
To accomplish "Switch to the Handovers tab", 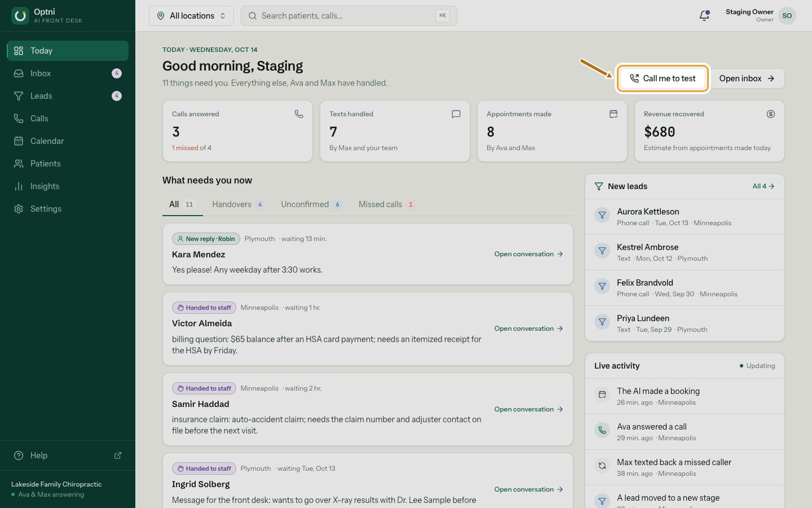I will pos(238,204).
